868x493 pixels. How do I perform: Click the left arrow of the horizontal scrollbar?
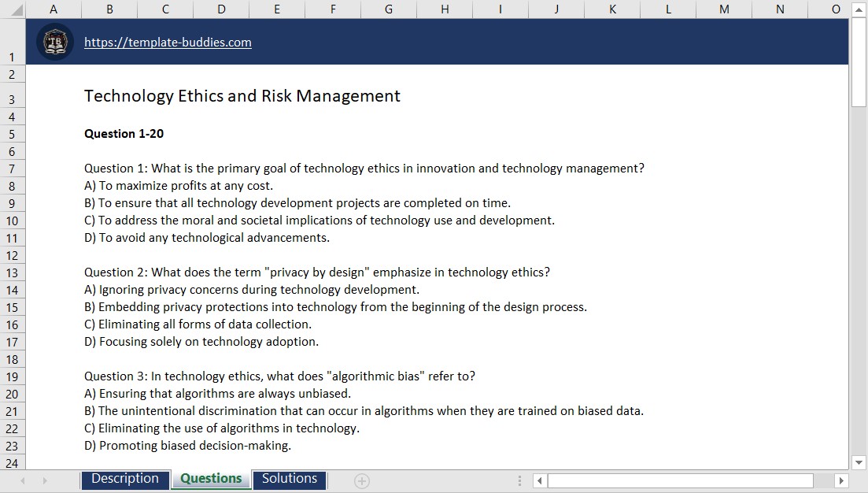pyautogui.click(x=539, y=480)
